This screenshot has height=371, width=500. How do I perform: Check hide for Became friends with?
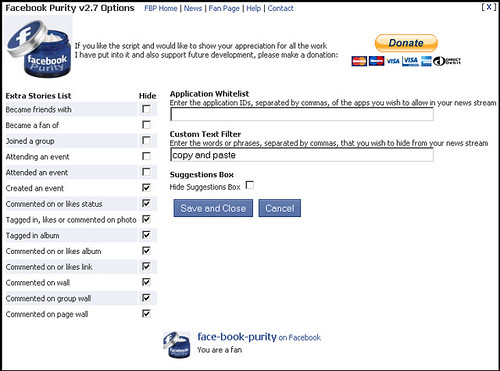[146, 109]
